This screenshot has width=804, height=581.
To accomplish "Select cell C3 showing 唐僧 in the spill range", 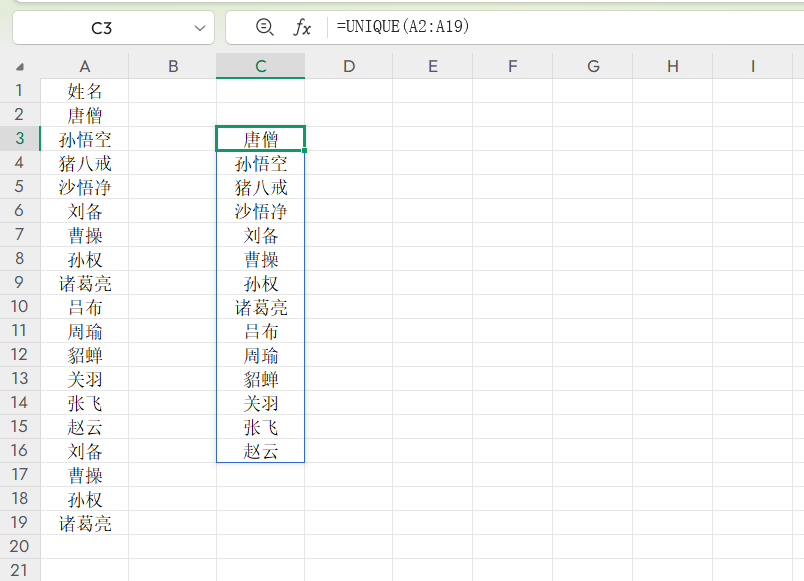I will [260, 138].
